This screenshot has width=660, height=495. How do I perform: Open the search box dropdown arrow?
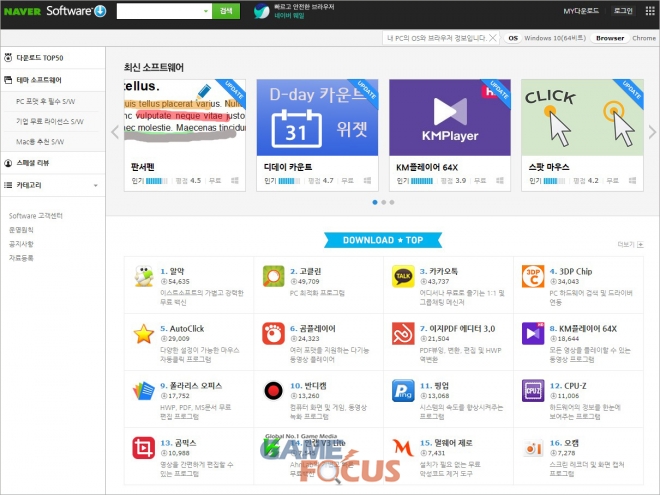pyautogui.click(x=203, y=11)
